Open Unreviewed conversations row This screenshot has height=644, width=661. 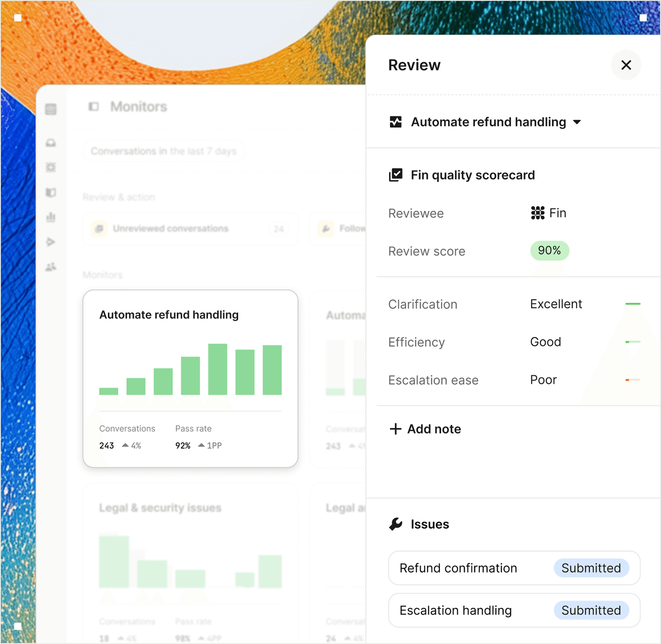point(190,229)
